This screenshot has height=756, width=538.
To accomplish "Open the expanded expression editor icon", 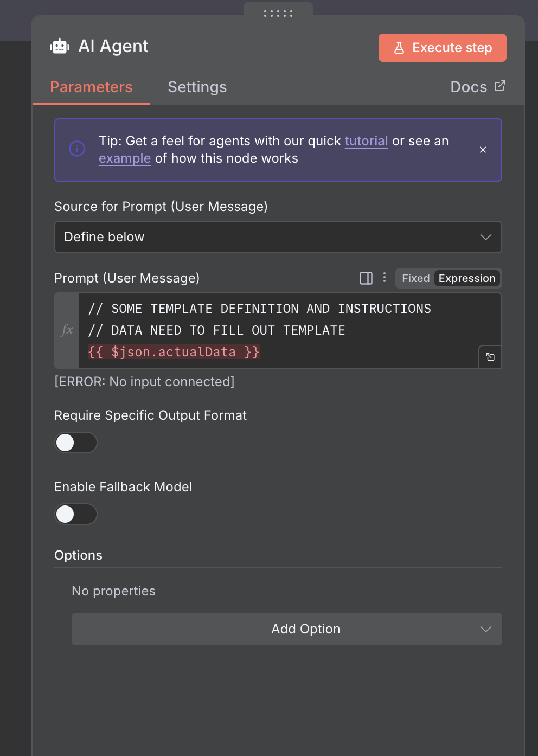I will [x=490, y=357].
